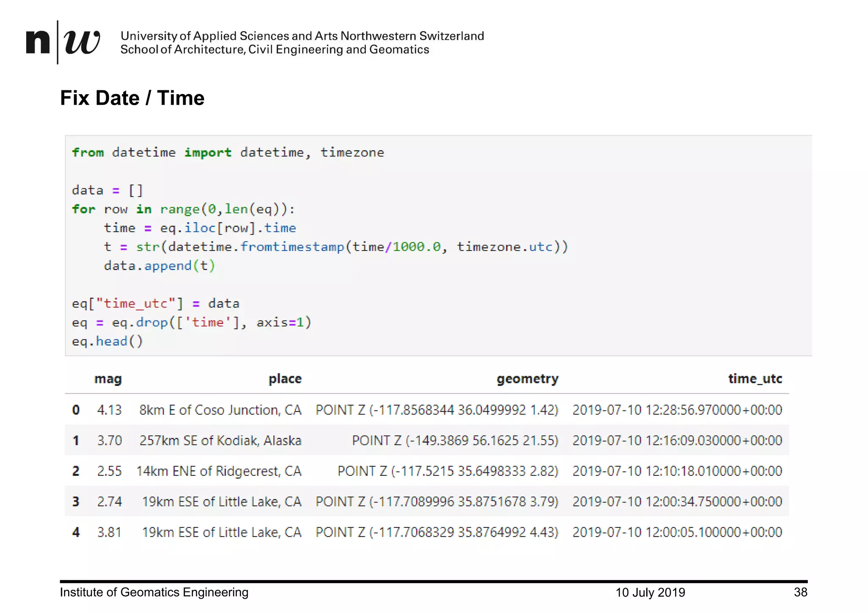
Task: Click row index 2 in the table
Action: point(76,471)
